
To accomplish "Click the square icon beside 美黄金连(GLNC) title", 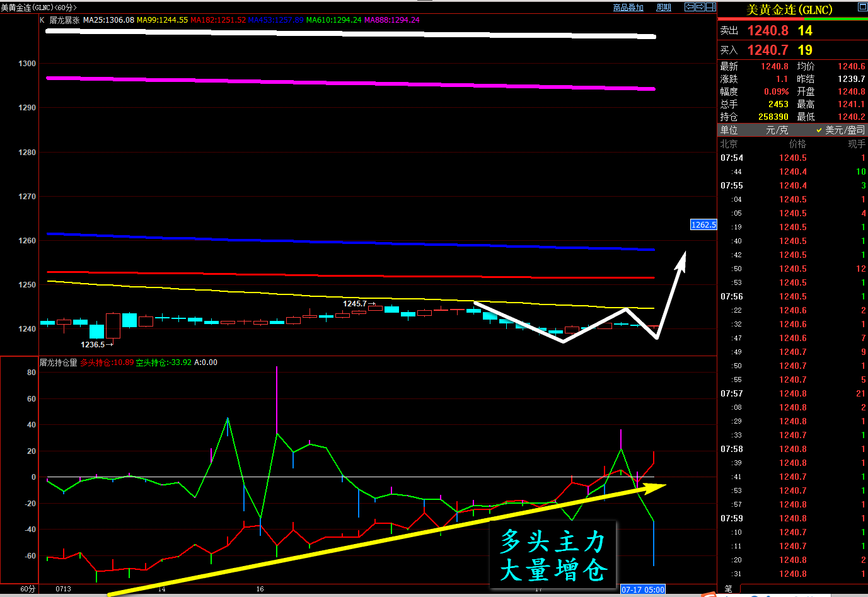I will (862, 7).
